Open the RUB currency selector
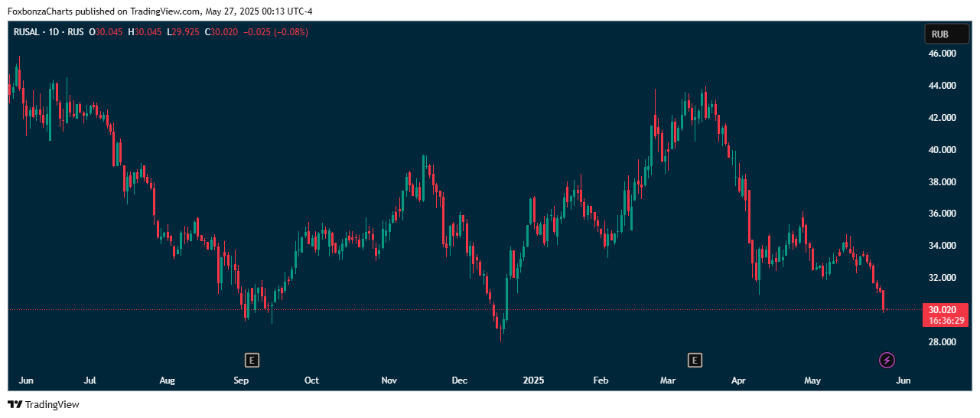The width and height of the screenshot is (980, 418). (x=946, y=34)
